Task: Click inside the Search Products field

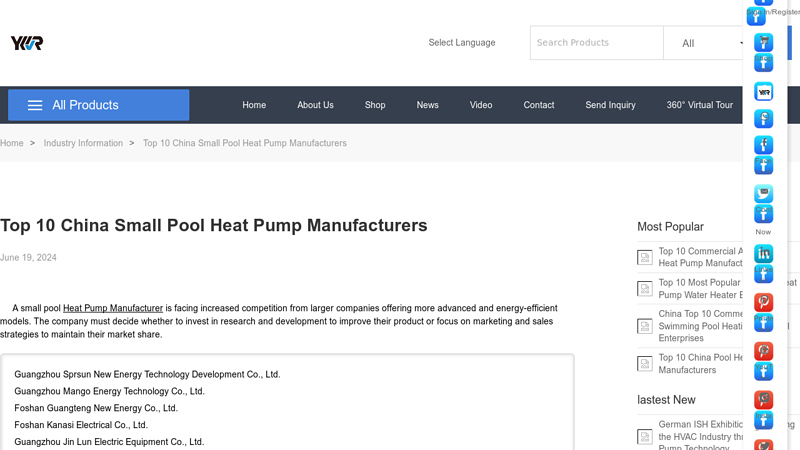Action: pyautogui.click(x=596, y=43)
